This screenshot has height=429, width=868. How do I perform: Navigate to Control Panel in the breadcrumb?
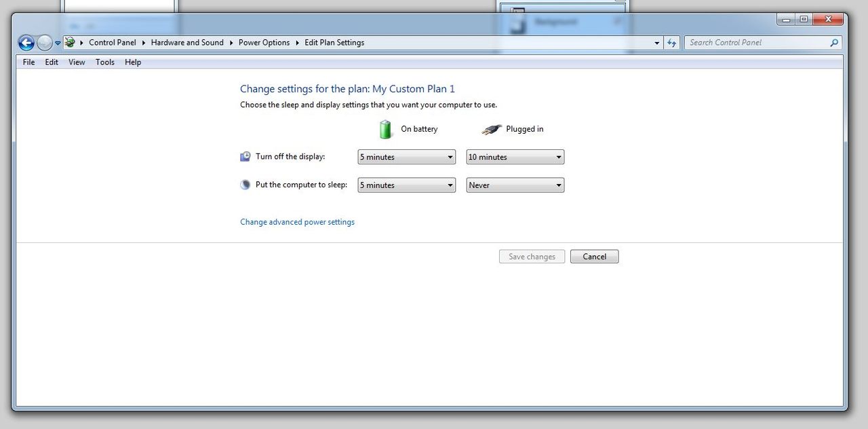113,43
